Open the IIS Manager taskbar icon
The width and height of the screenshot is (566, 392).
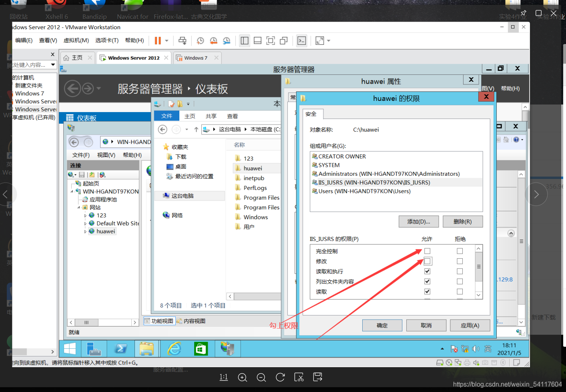coord(227,349)
